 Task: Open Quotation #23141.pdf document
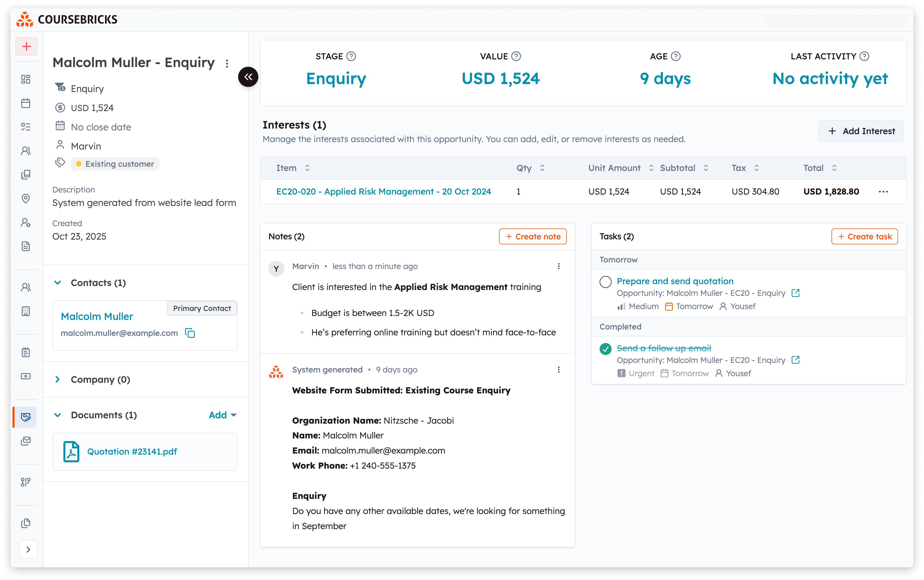point(132,451)
